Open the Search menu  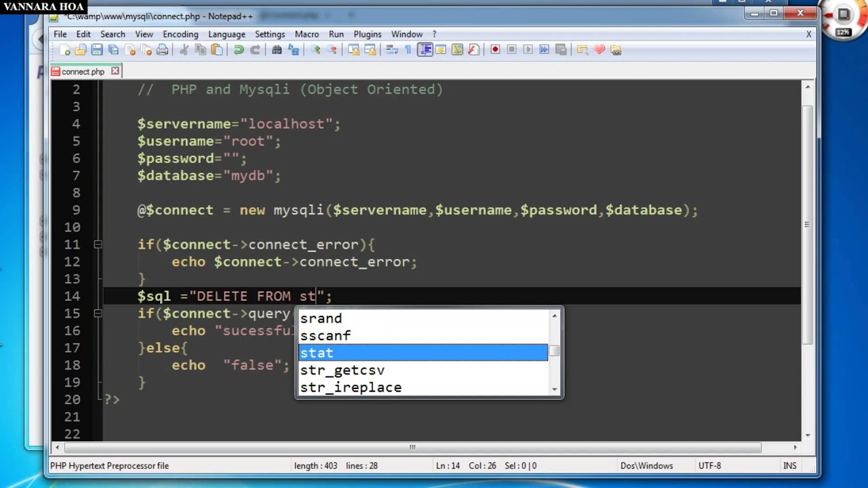coord(113,34)
